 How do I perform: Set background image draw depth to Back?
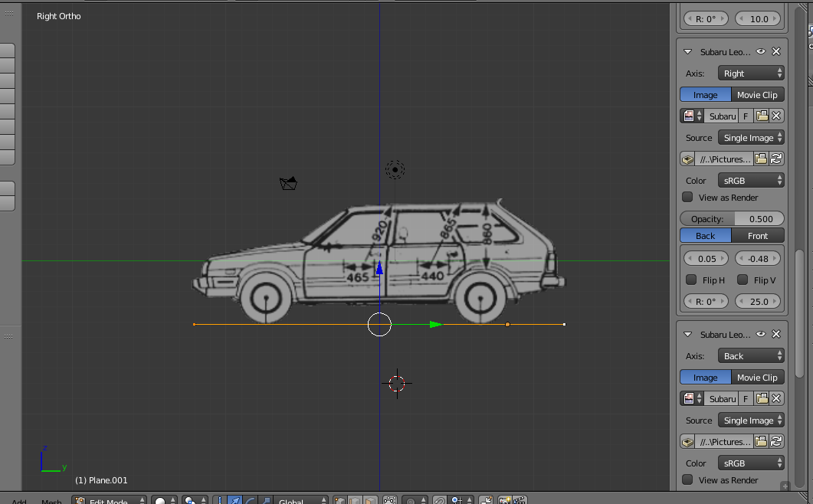point(705,236)
